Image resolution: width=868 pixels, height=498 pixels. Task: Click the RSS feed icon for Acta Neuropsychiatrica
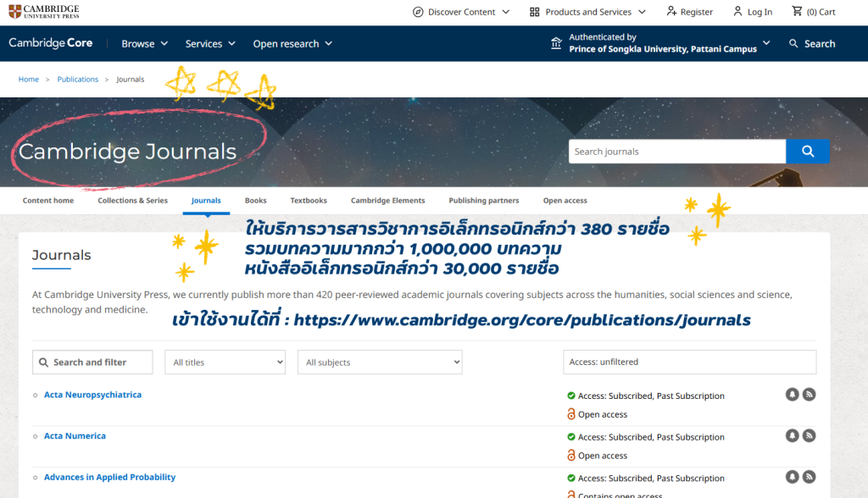click(x=809, y=395)
